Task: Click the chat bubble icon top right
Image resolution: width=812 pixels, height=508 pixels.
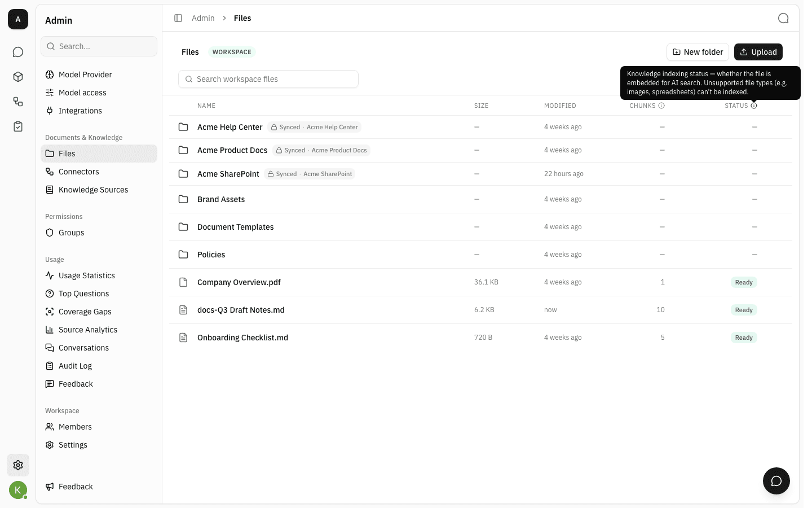Action: (x=783, y=18)
